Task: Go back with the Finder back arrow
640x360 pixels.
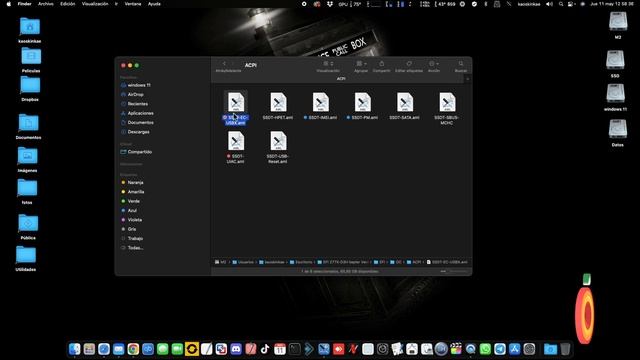Action: [x=224, y=64]
